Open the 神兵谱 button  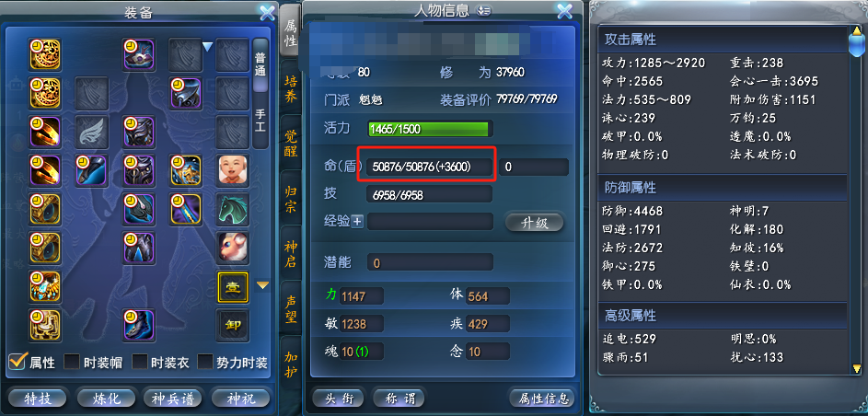[169, 398]
